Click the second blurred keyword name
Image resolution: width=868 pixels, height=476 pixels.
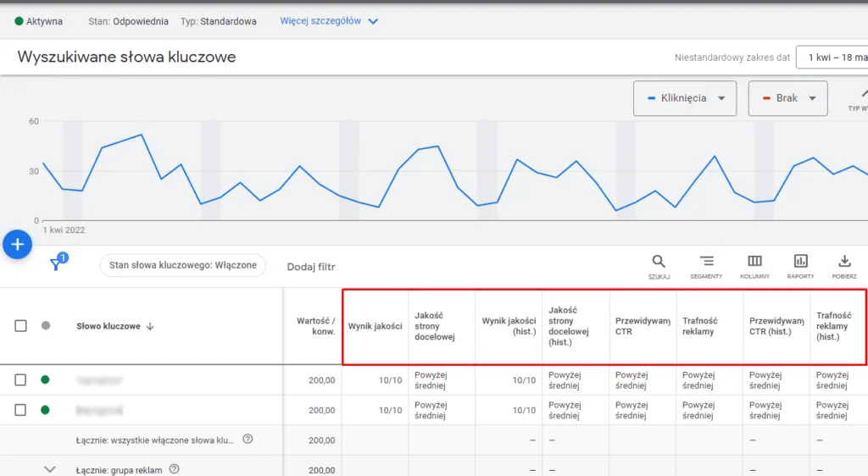click(x=100, y=410)
